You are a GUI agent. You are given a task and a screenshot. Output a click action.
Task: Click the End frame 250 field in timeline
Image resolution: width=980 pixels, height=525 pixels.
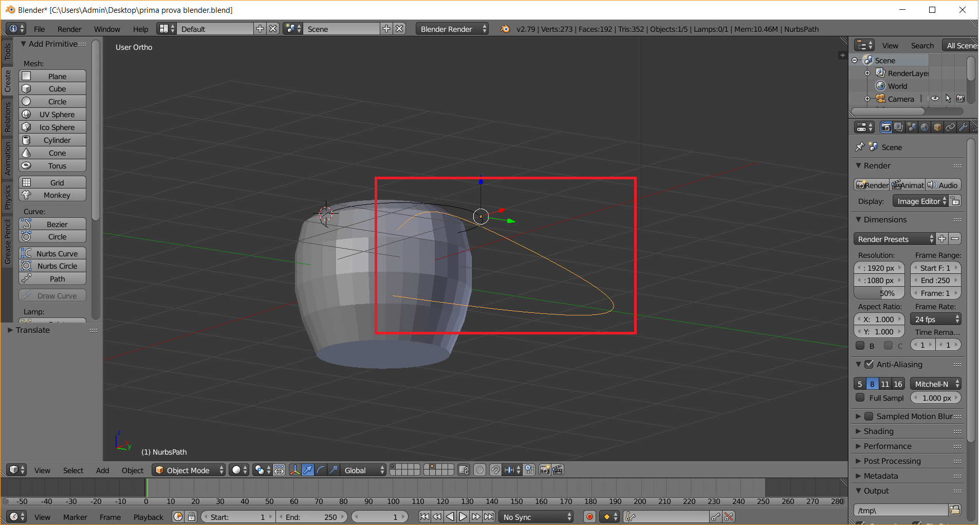pyautogui.click(x=312, y=517)
